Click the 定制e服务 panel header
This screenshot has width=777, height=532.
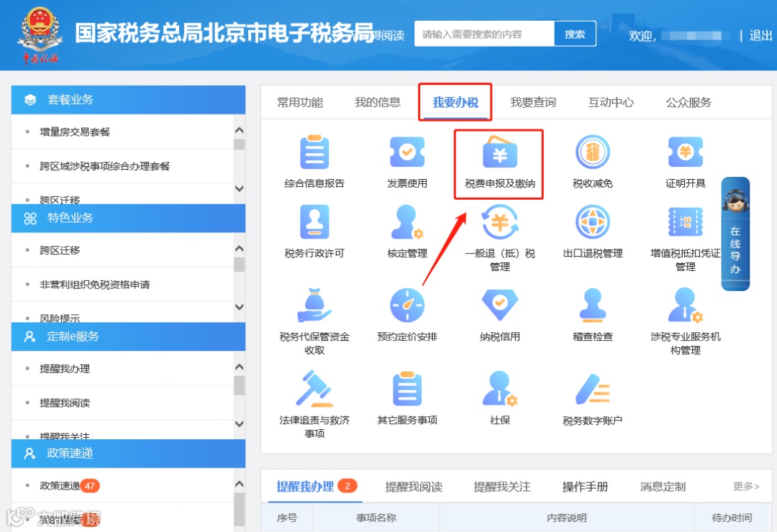pos(128,336)
